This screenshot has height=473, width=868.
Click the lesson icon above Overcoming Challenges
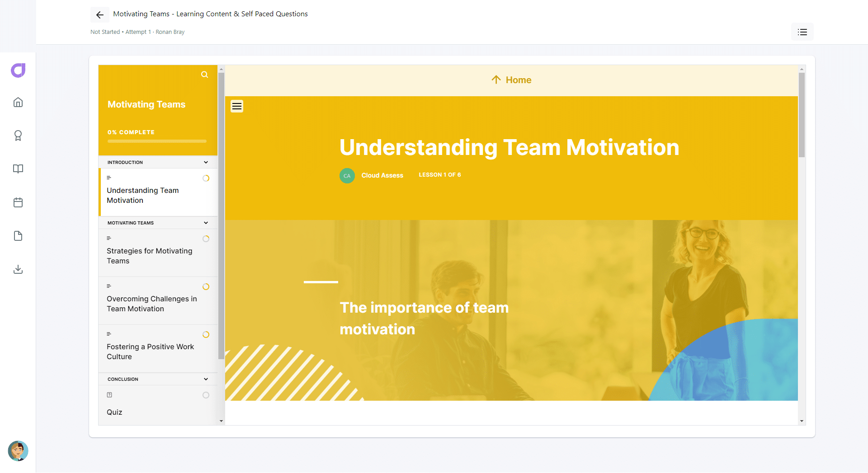pos(109,286)
